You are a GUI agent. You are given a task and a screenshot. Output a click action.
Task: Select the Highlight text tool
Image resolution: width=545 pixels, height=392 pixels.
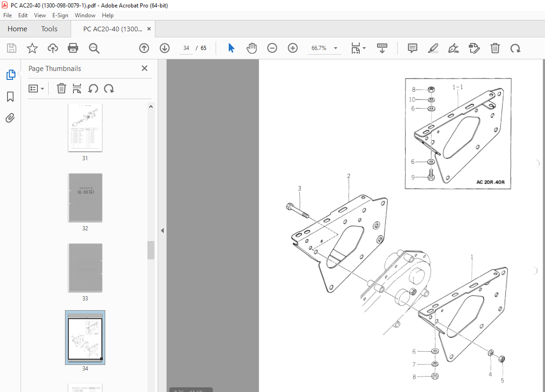point(433,48)
